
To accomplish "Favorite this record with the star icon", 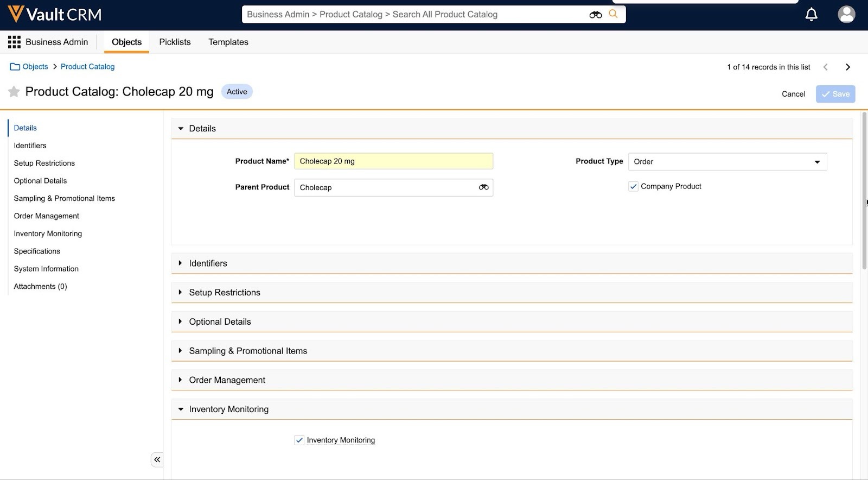I will (14, 92).
